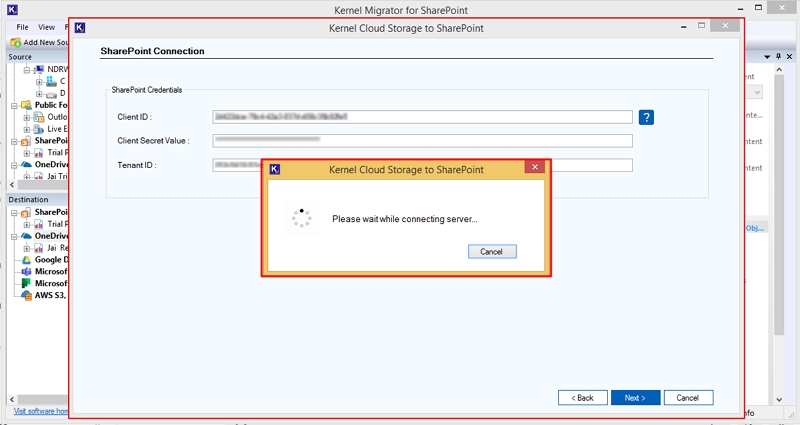Click into the Client ID input field
This screenshot has height=425, width=800.
click(x=422, y=117)
